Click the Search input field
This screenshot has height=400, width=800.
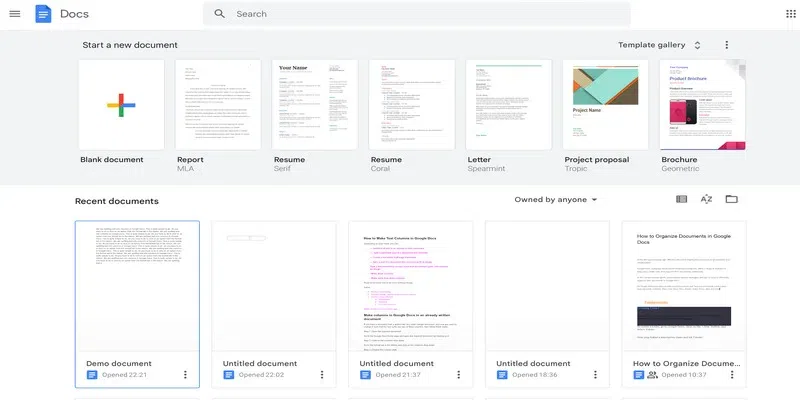click(x=417, y=14)
